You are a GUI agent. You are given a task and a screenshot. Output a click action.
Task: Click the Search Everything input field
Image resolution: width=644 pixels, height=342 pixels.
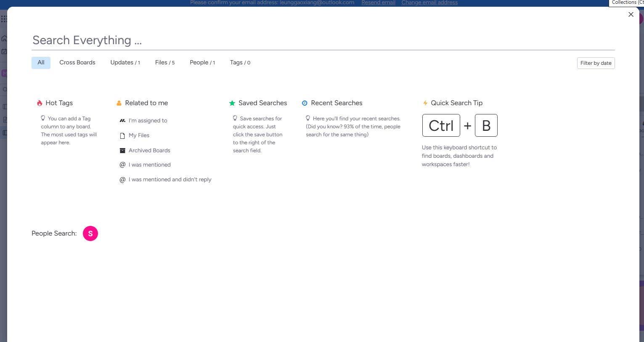tap(323, 40)
